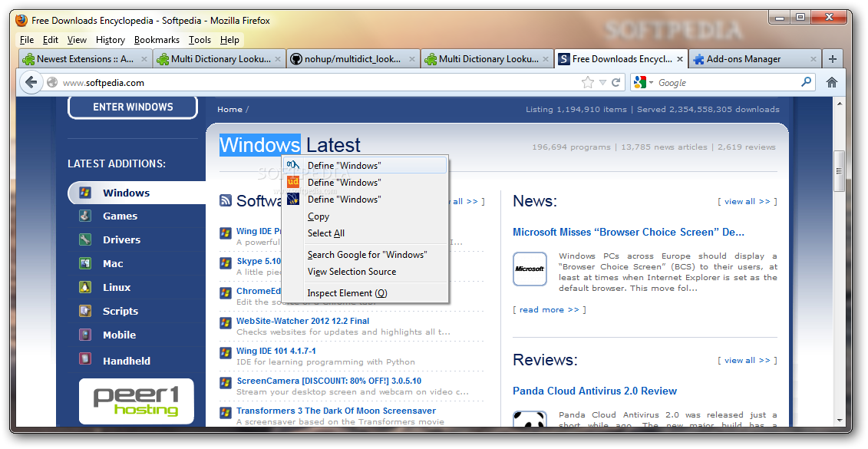Open the history dropdown arrow in address bar
Viewport: 868px width, 449px height.
pyautogui.click(x=602, y=82)
